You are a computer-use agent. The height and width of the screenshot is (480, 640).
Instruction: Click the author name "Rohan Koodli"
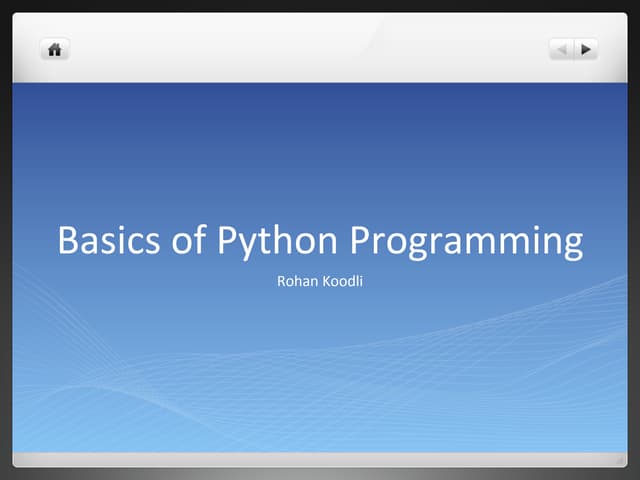coord(319,281)
